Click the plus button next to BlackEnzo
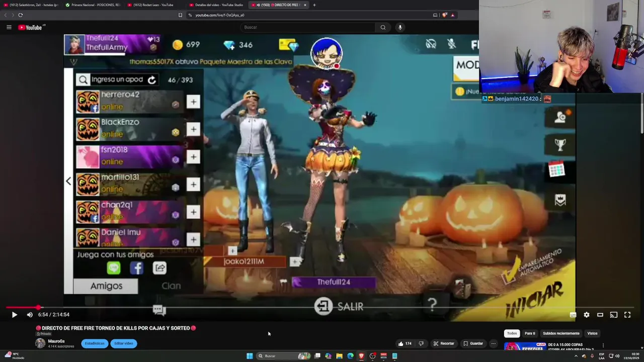This screenshot has width=644, height=362. click(193, 130)
